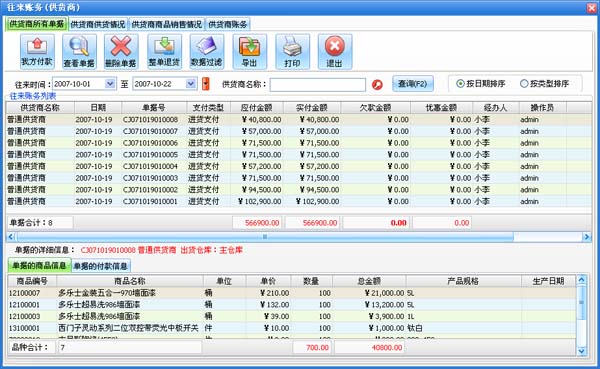Viewport: 600px width, 369px height.
Task: Select 按日期排序 sort by date radio
Action: click(481, 83)
